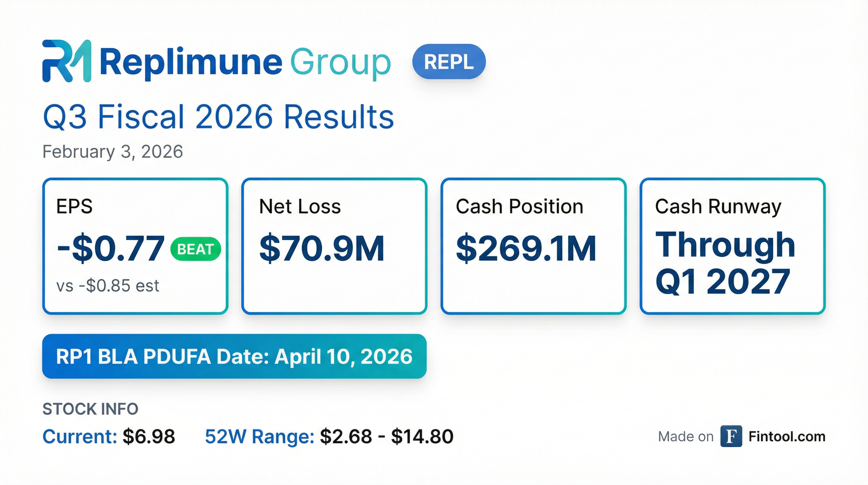Visit the Fintool.com link
Viewport: 868px width, 485px height.
pyautogui.click(x=787, y=436)
